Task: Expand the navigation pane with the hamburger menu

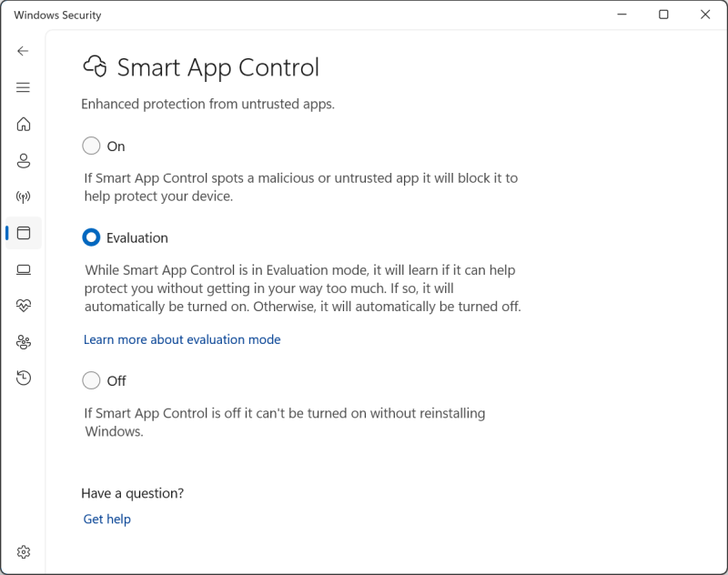Action: tap(23, 87)
